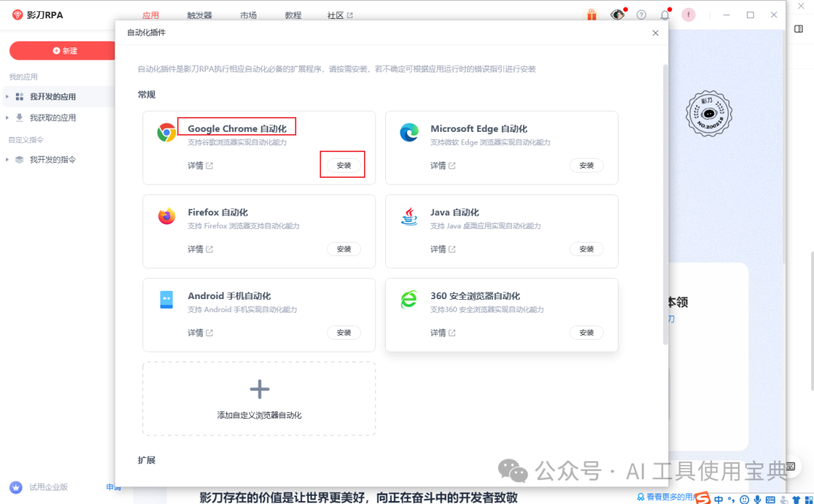Expand the 我开发的指令 tree node
This screenshot has width=814, height=504.
pyautogui.click(x=8, y=160)
